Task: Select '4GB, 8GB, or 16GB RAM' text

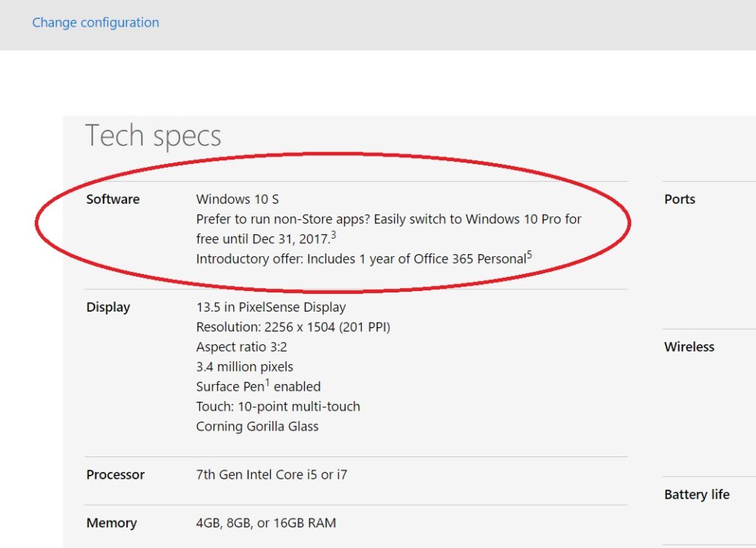Action: tap(266, 523)
